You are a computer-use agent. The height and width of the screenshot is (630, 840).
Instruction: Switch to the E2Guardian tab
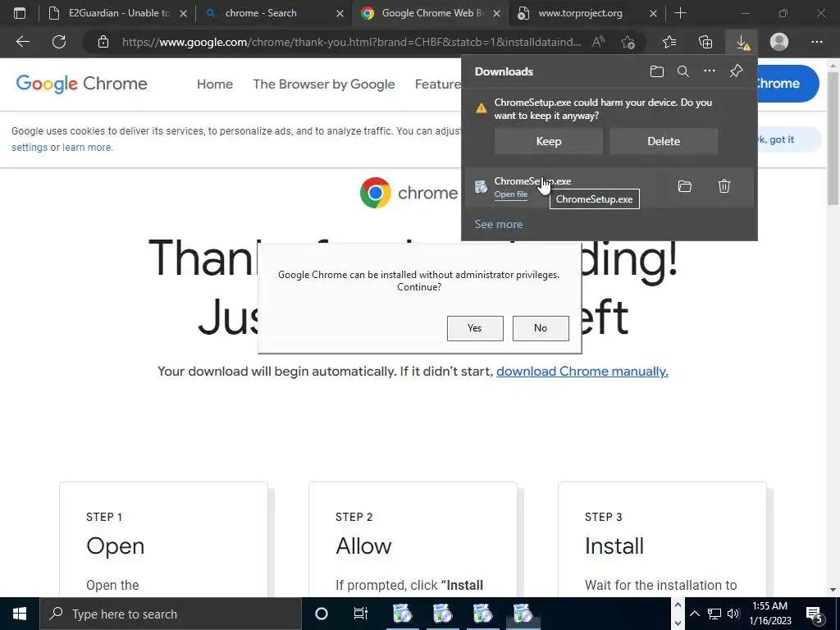pos(116,13)
